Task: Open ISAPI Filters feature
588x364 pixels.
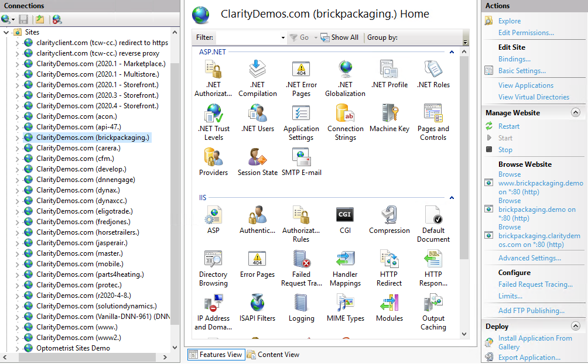Action: pos(257,308)
